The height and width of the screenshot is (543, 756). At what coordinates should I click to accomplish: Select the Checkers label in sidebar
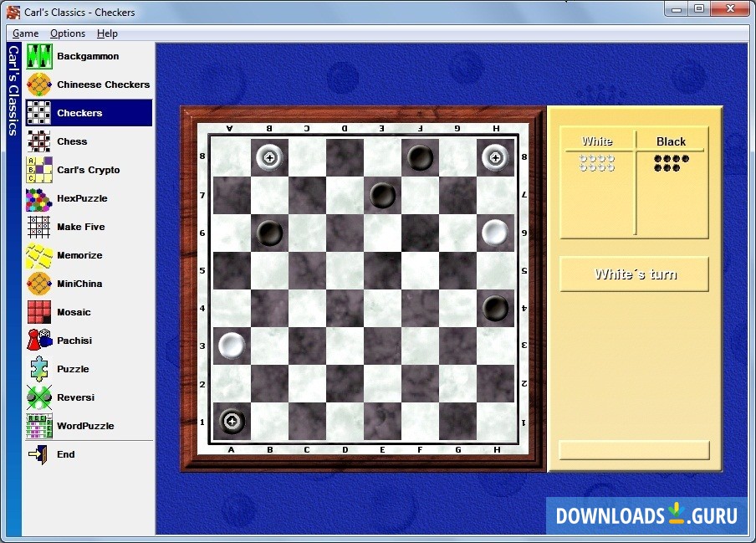click(79, 113)
